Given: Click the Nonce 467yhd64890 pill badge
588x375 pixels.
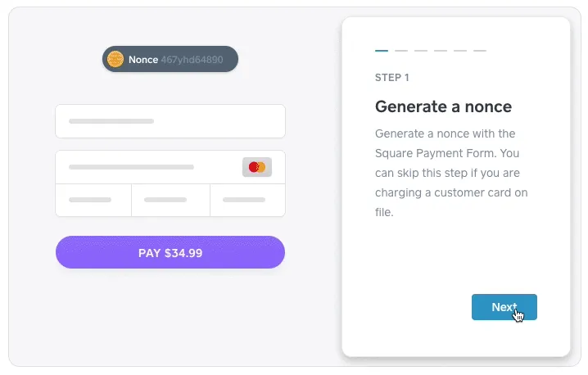Looking at the screenshot, I should [x=170, y=59].
